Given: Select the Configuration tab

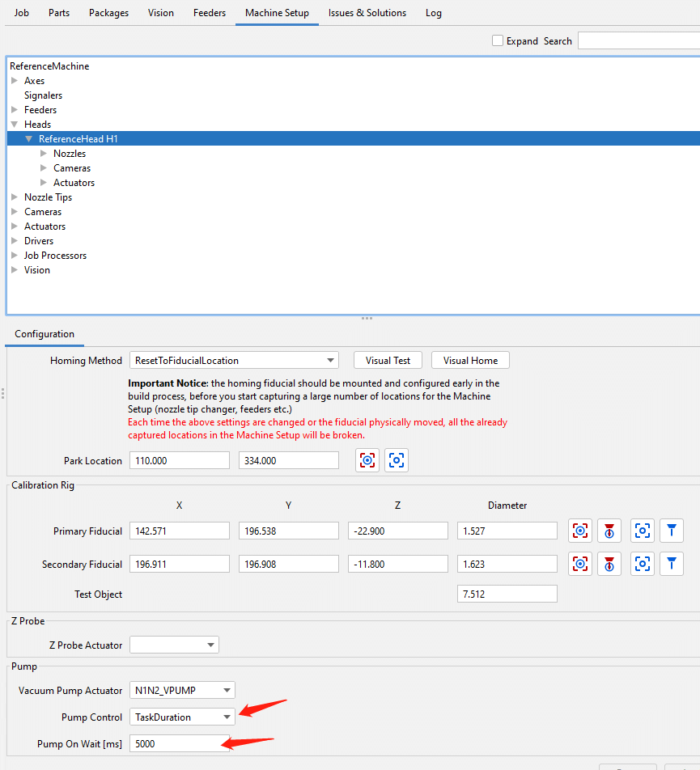Looking at the screenshot, I should tap(45, 334).
